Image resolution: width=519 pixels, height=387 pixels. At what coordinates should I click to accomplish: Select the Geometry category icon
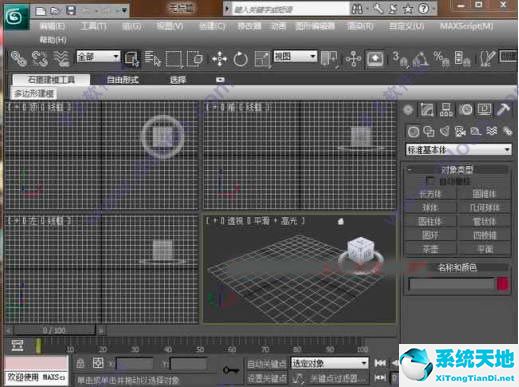[413, 132]
